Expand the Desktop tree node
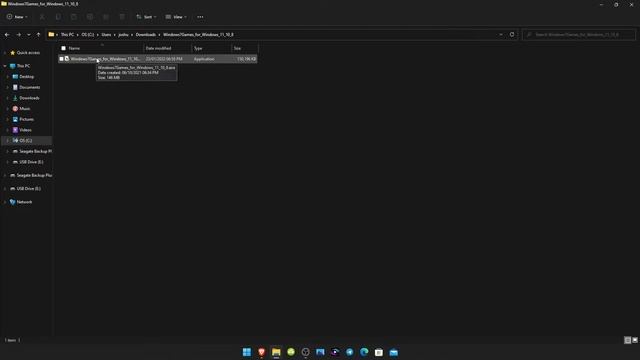Screen dimensions: 640x360 coord(7,76)
